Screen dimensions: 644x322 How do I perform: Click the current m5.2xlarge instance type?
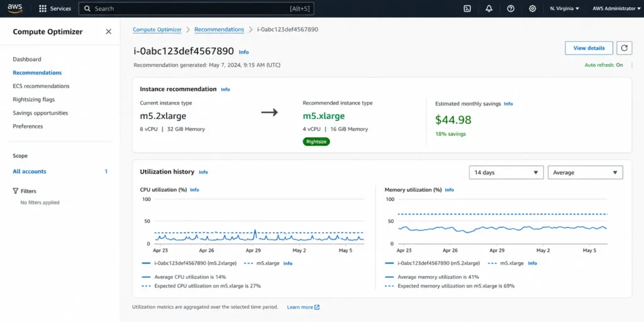163,116
